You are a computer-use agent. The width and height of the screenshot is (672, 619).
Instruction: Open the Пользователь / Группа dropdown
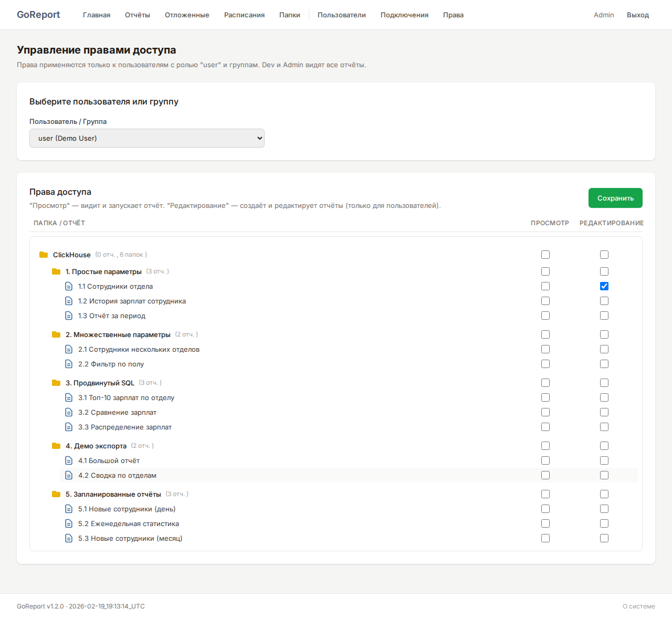(147, 138)
